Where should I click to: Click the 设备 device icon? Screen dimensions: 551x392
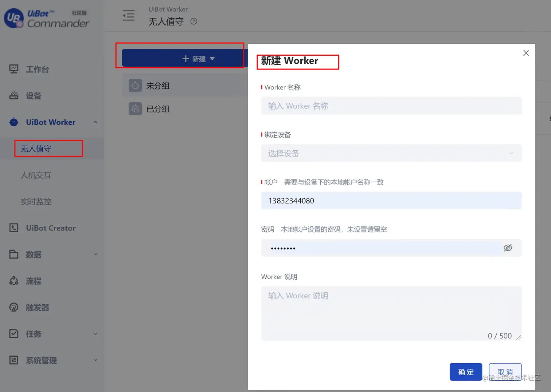point(14,96)
